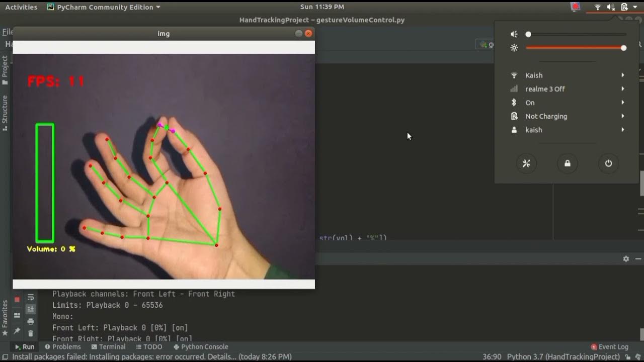This screenshot has height=362, width=644.
Task: Click the tool windows icon in the status bar corner
Action: (x=5, y=357)
